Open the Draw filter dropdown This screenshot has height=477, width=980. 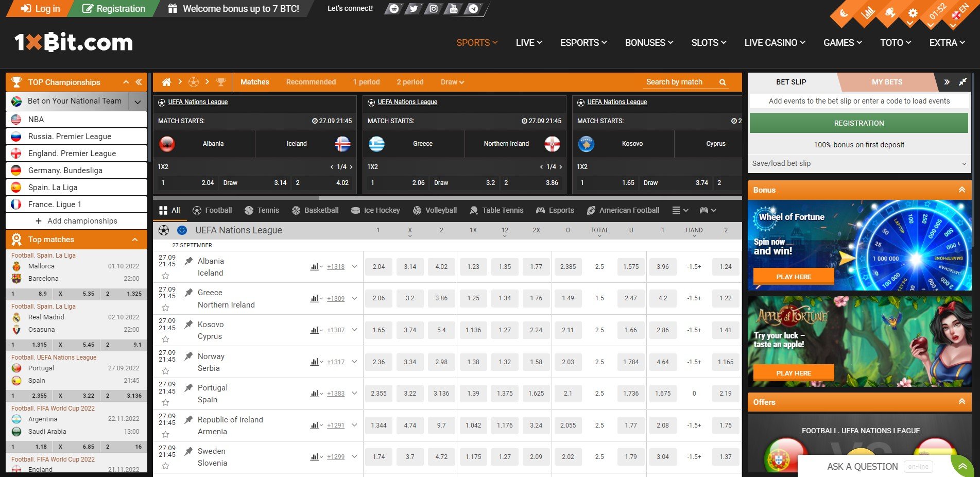(452, 82)
